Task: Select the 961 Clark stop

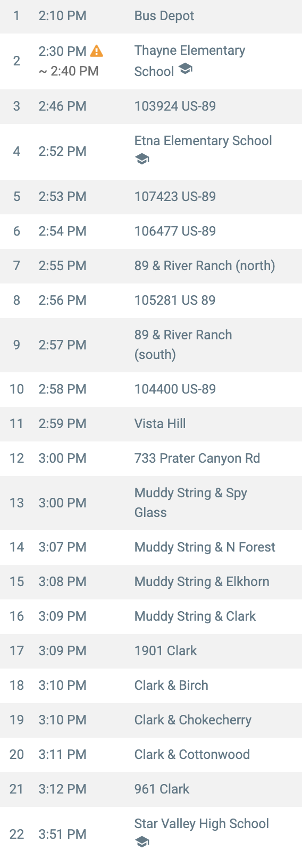Action: [151, 789]
